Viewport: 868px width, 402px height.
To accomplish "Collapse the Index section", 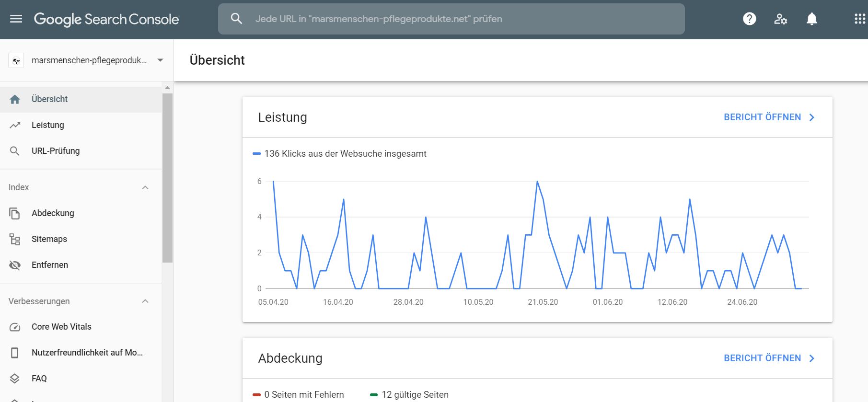I will pos(145,187).
